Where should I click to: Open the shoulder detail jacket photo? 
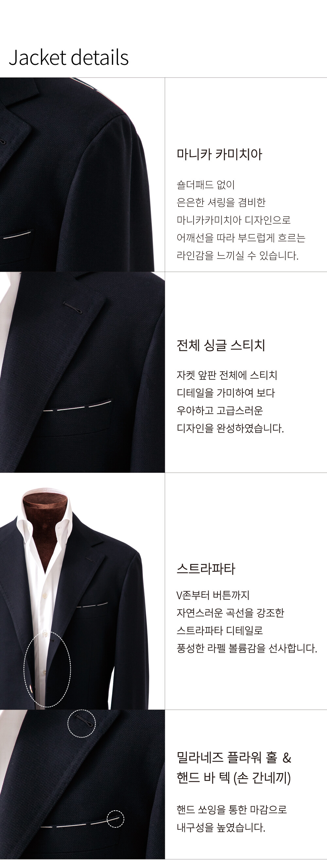point(82,174)
